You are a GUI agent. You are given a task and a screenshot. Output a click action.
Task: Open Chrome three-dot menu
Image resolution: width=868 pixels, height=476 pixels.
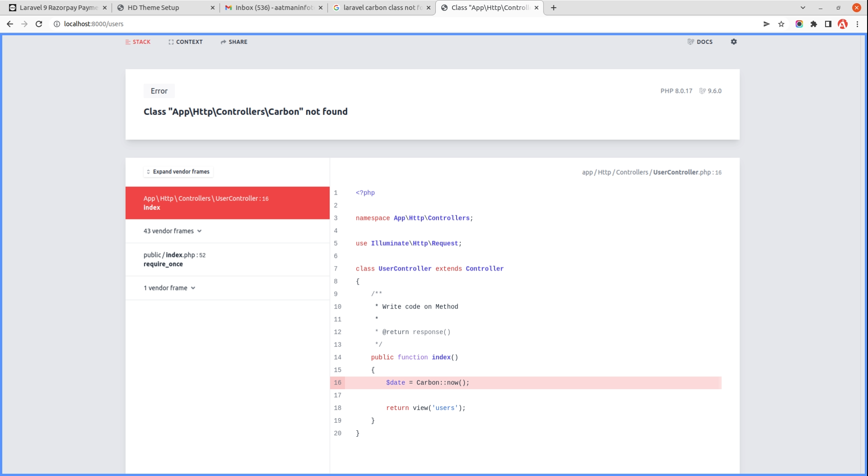coord(857,24)
